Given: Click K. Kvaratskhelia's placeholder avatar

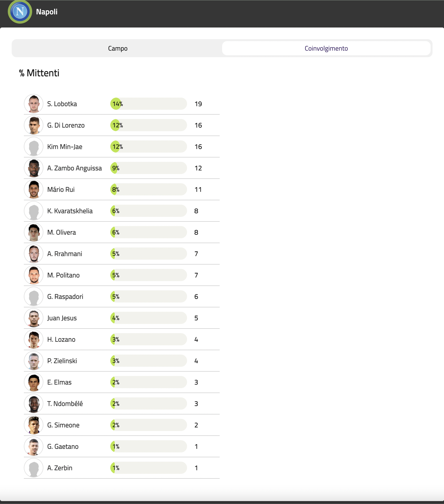Looking at the screenshot, I should click(34, 211).
